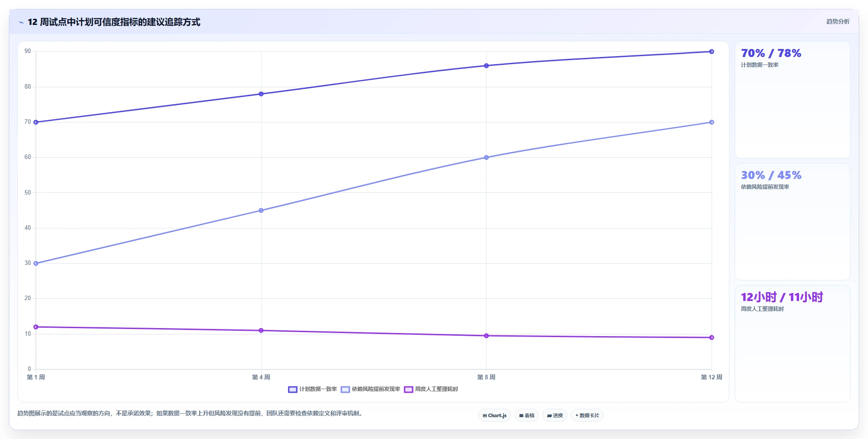Click the 第 12 周 x-axis label
This screenshot has width=868, height=439.
pyautogui.click(x=712, y=377)
